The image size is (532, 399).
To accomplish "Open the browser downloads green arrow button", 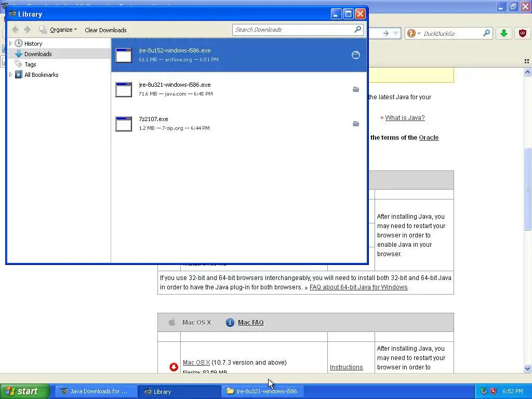I will 504,33.
